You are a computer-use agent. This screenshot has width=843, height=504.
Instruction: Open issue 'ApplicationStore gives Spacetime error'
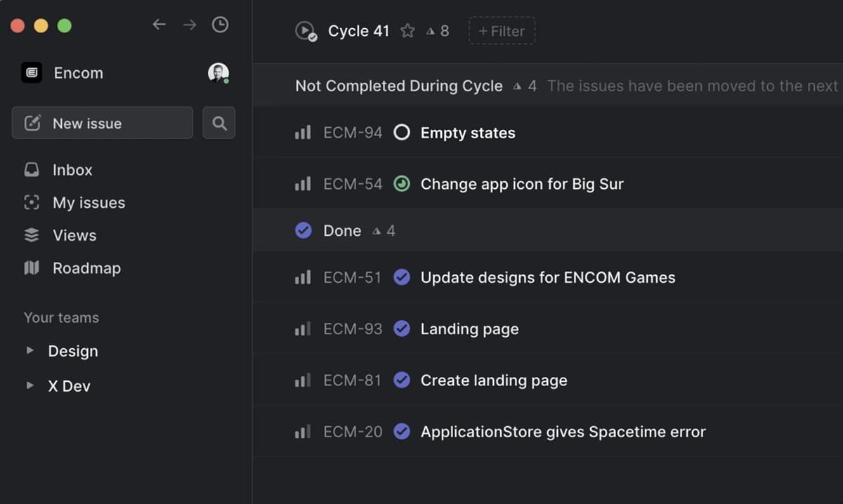point(563,432)
